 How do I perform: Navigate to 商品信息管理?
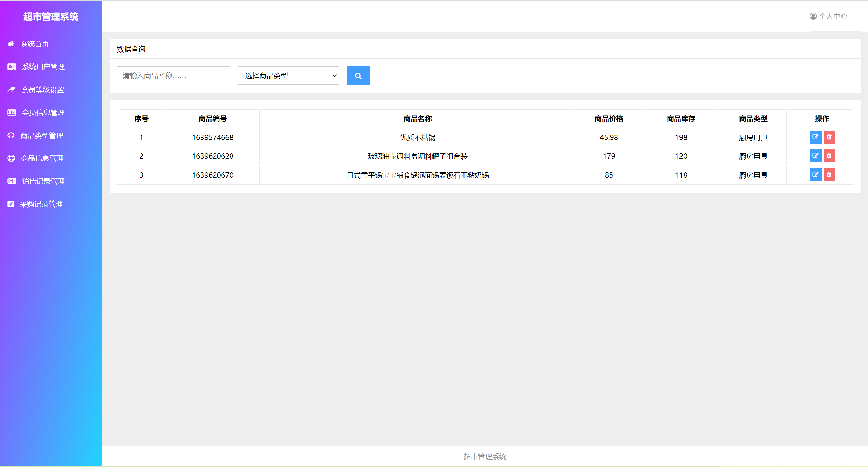(42, 158)
